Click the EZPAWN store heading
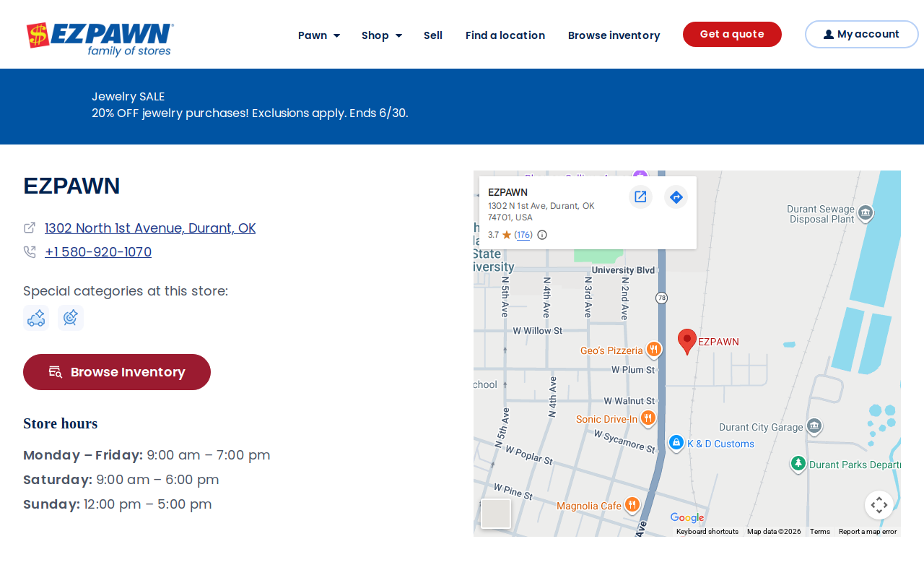Image resolution: width=924 pixels, height=578 pixels. tap(71, 186)
